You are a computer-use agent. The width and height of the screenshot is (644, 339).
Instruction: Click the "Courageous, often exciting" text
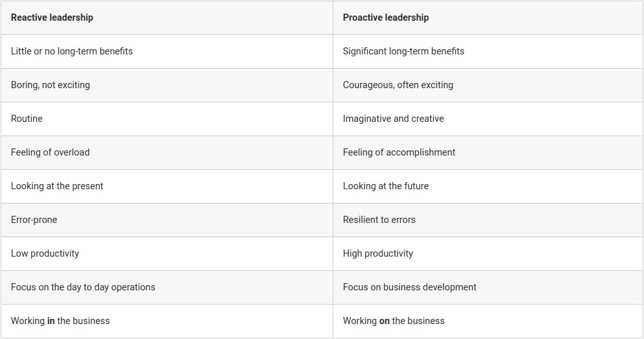pyautogui.click(x=398, y=85)
